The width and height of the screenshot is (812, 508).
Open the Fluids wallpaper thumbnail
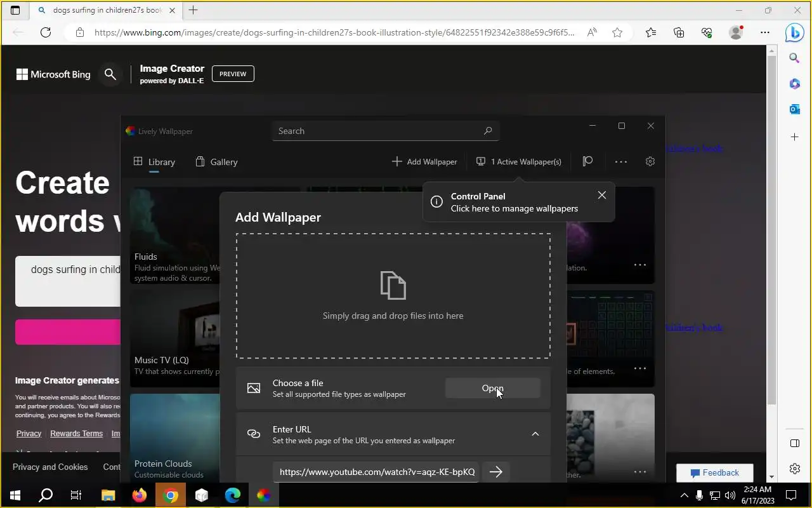175,235
